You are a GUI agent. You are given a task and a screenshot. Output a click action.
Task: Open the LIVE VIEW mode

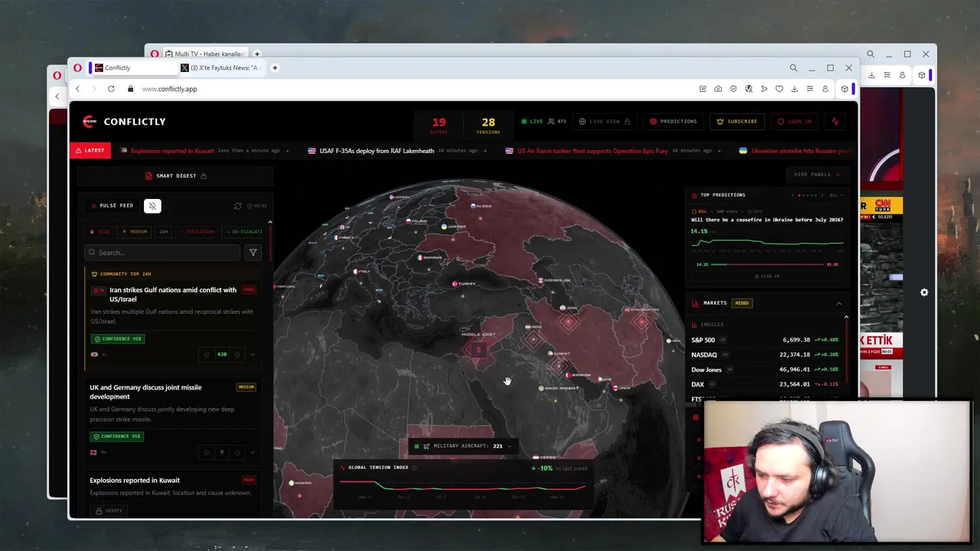click(x=605, y=121)
